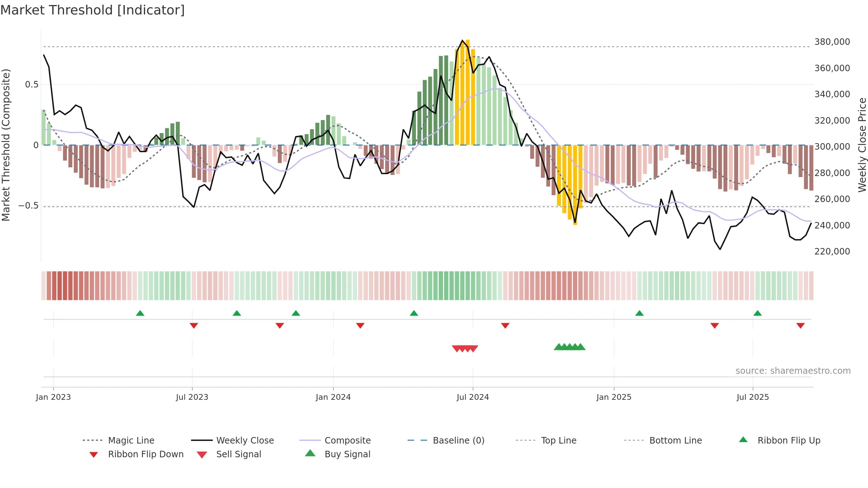Viewport: 868px width, 488px height.
Task: Click the dark red ribbon segment near Nov 2024
Action: tap(570, 286)
